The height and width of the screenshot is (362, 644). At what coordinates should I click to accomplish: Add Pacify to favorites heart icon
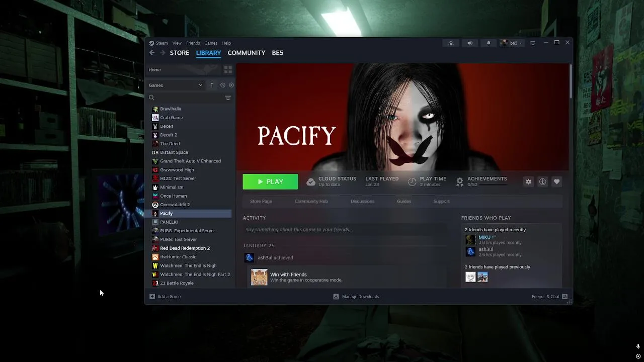click(x=556, y=182)
